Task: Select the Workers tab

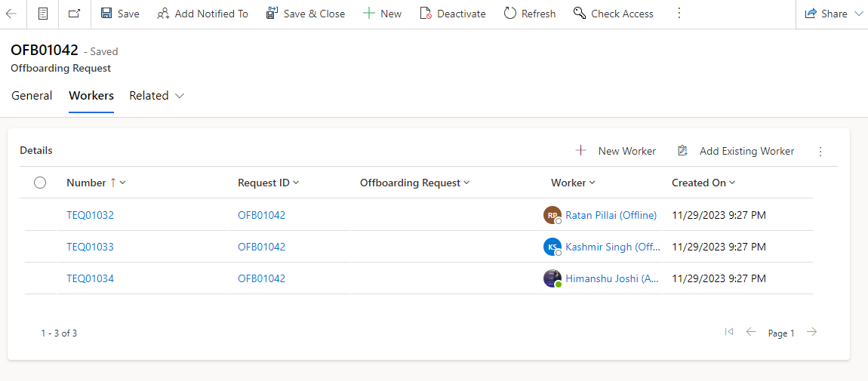Action: click(x=91, y=96)
